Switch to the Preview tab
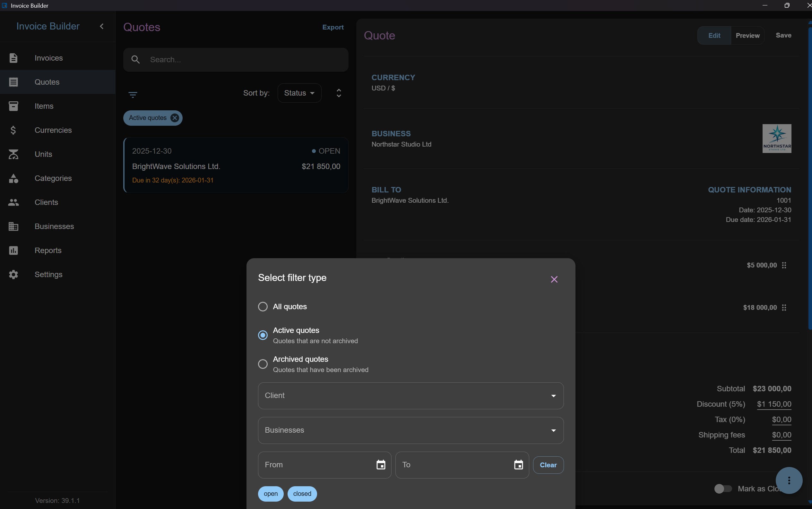 tap(747, 36)
